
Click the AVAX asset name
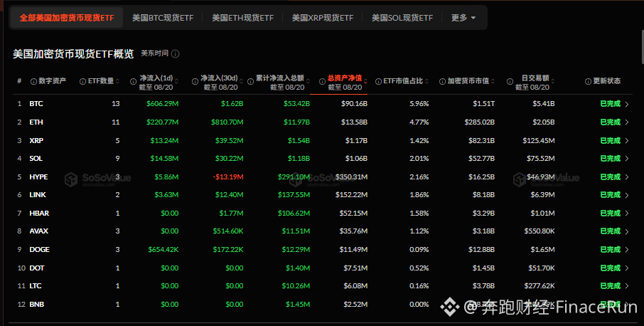coord(38,231)
